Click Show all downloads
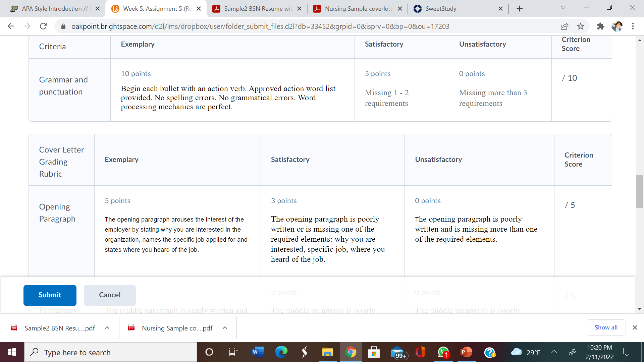The width and height of the screenshot is (644, 362). click(606, 327)
